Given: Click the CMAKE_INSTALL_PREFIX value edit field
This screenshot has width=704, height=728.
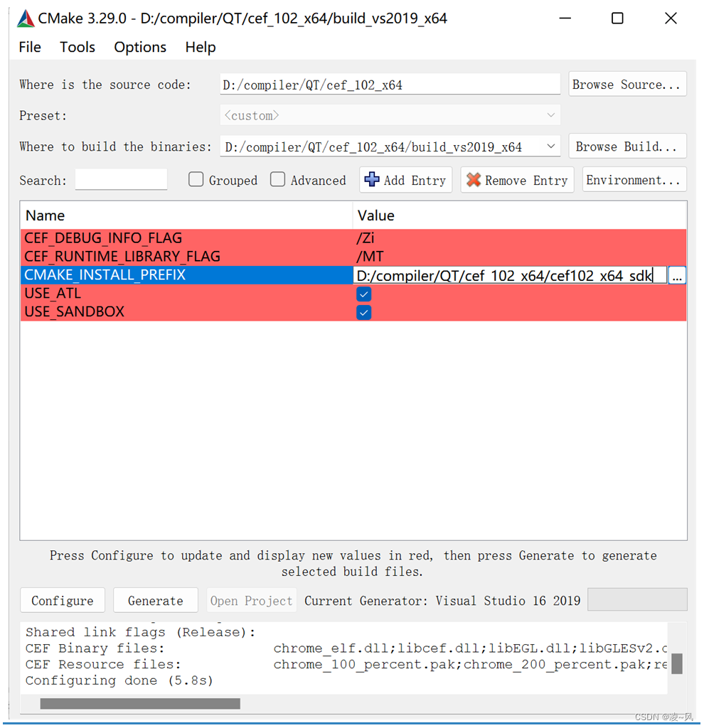Looking at the screenshot, I should tap(509, 276).
